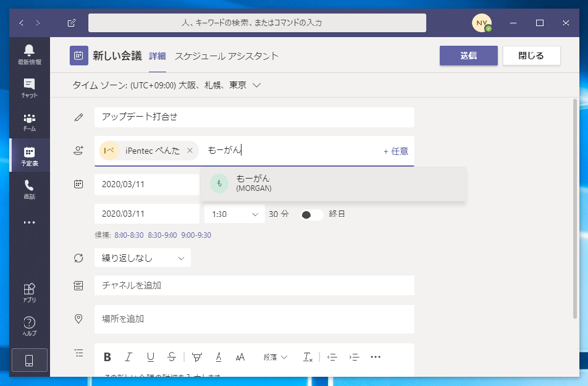
Task: Select the suggested 8:30-9:00 time slot
Action: (x=163, y=235)
